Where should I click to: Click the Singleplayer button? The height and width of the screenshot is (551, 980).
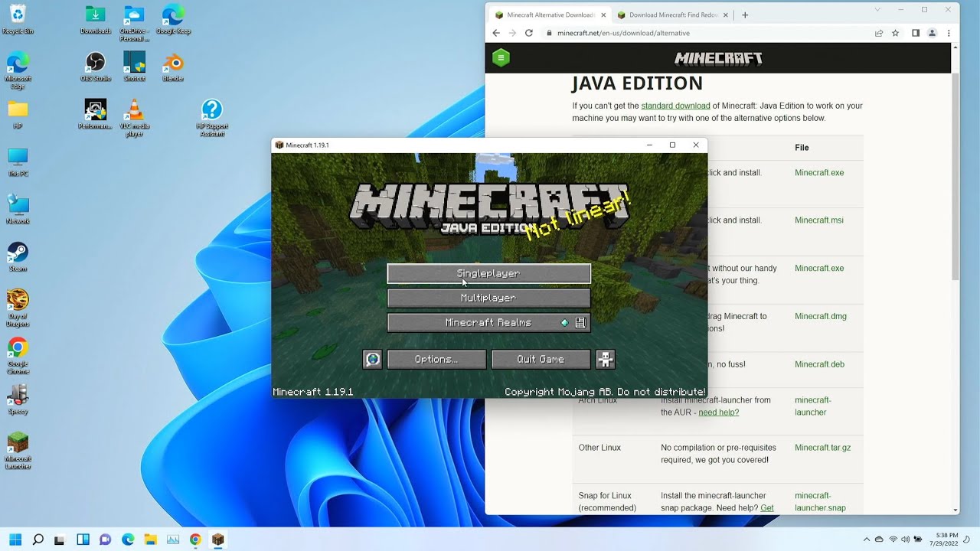tap(488, 274)
